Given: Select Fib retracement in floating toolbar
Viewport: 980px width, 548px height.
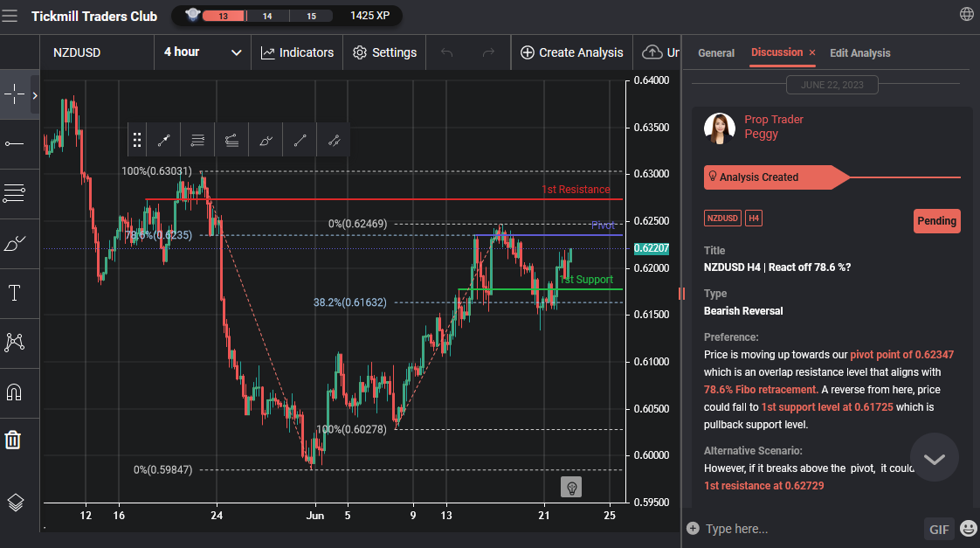Looking at the screenshot, I should (x=197, y=140).
